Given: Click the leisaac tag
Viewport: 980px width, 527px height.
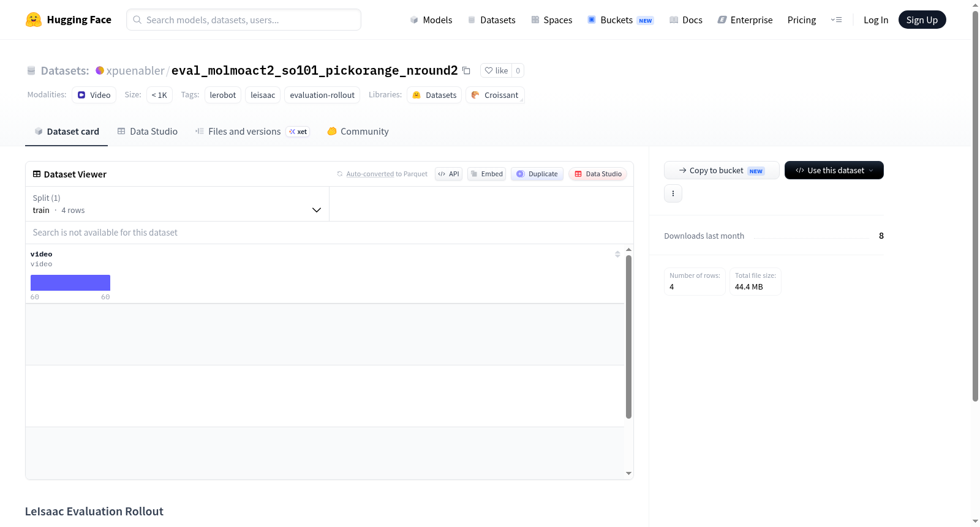Looking at the screenshot, I should pos(263,95).
